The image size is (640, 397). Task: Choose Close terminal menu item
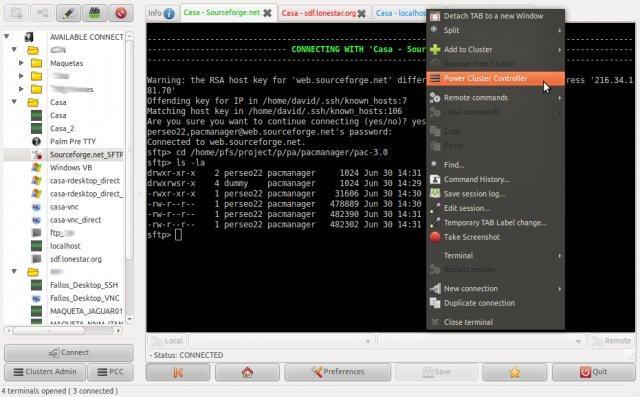tap(496, 322)
